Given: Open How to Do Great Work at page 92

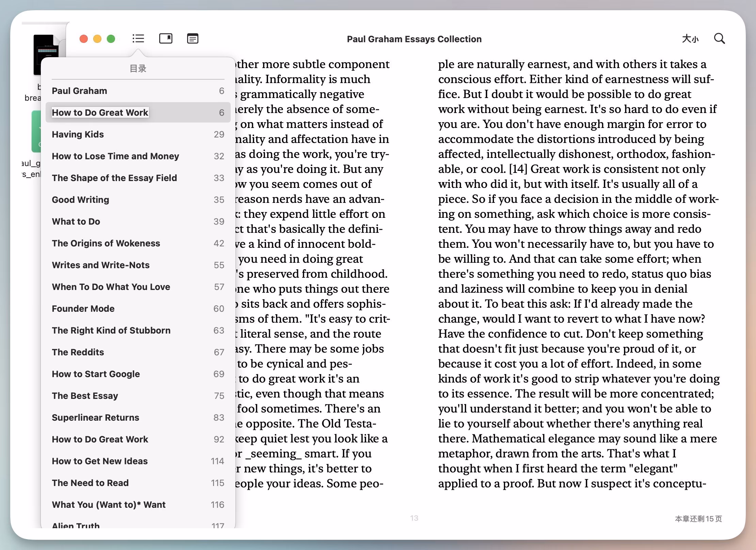Looking at the screenshot, I should [x=100, y=439].
